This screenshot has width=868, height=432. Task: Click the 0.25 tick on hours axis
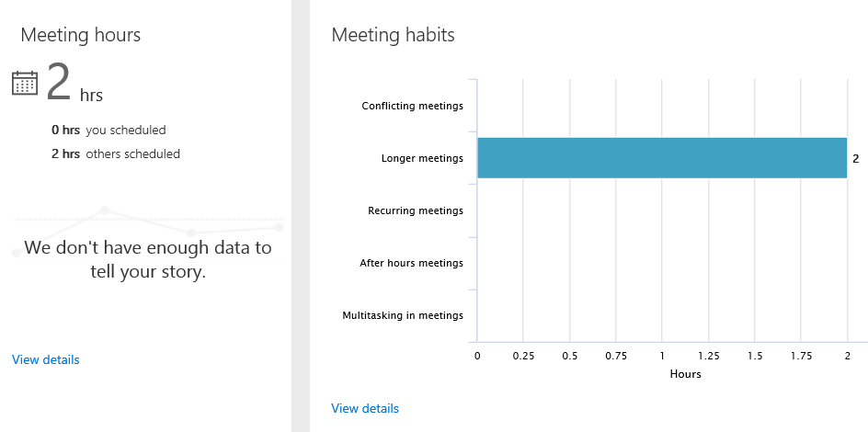(524, 356)
